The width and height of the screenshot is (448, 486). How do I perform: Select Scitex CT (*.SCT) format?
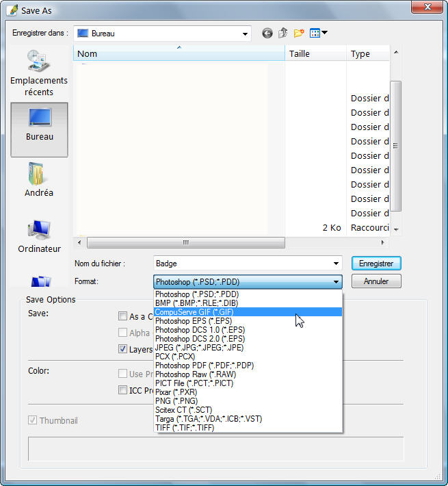click(248, 410)
